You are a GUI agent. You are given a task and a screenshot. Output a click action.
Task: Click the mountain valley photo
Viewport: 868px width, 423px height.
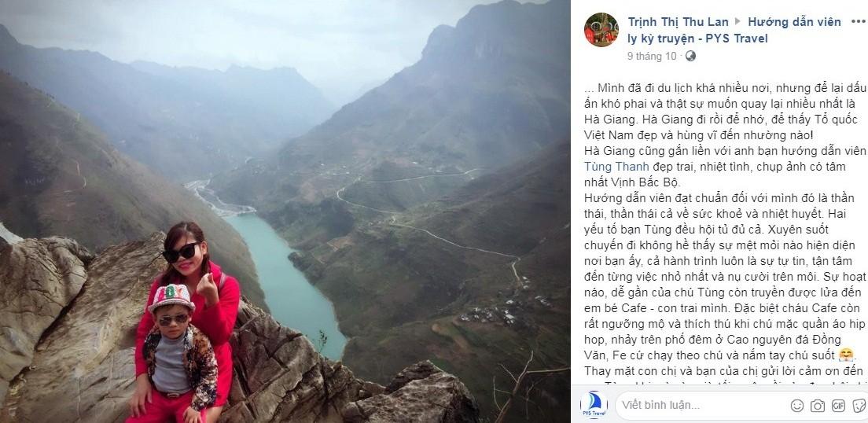click(285, 211)
